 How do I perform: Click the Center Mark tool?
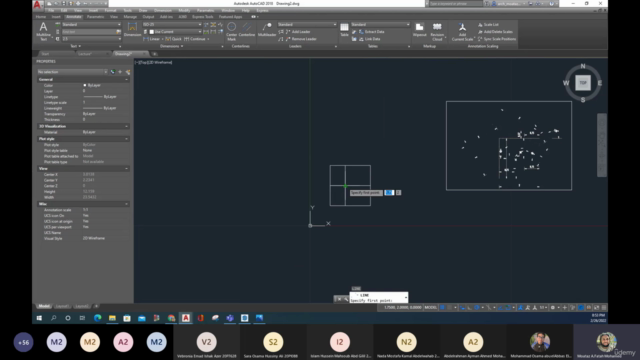point(231,31)
